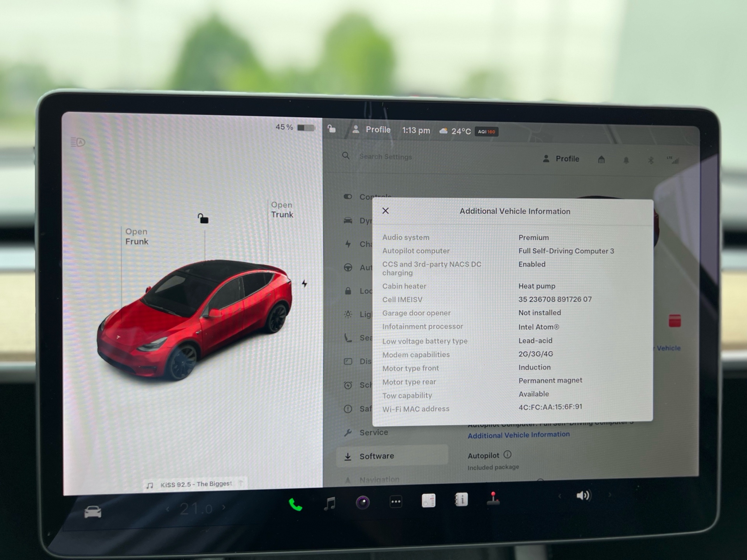
Task: Open the Phone app in the dock
Action: pyautogui.click(x=295, y=505)
